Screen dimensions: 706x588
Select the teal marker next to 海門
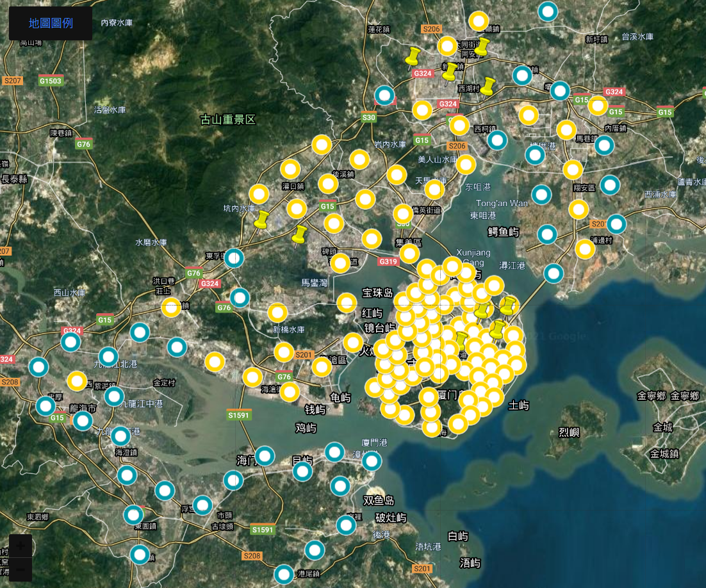click(x=265, y=456)
